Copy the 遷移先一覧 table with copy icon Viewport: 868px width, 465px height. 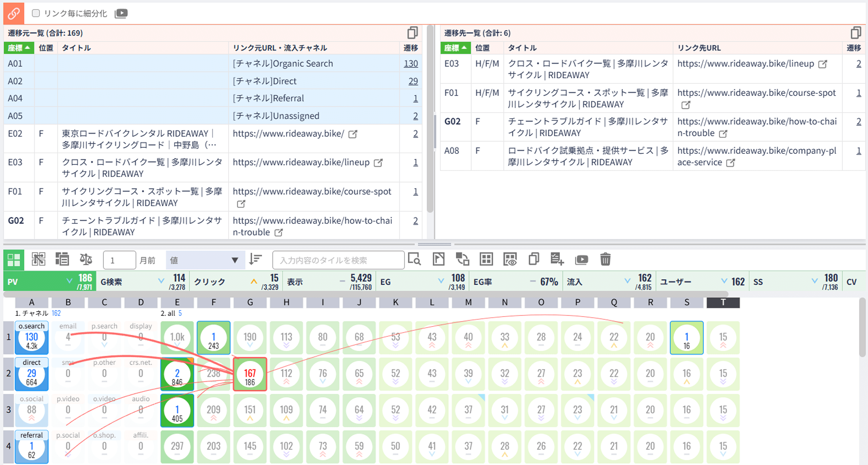click(x=855, y=33)
